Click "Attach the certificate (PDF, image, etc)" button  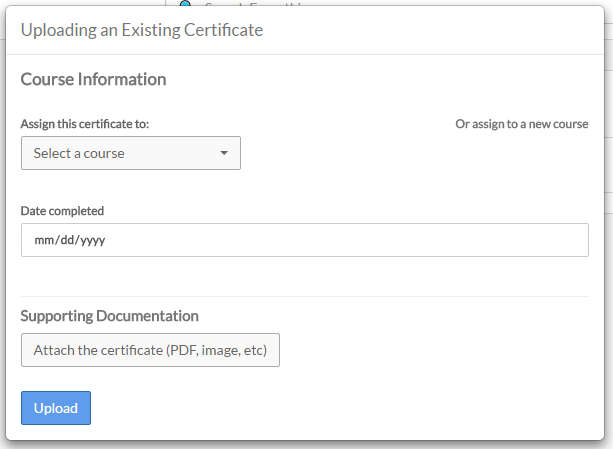click(x=150, y=350)
